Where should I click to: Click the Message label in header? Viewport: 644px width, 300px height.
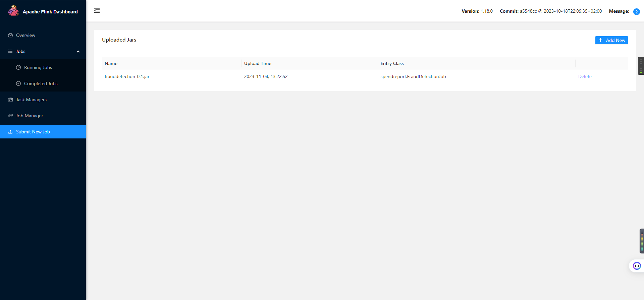(x=619, y=11)
